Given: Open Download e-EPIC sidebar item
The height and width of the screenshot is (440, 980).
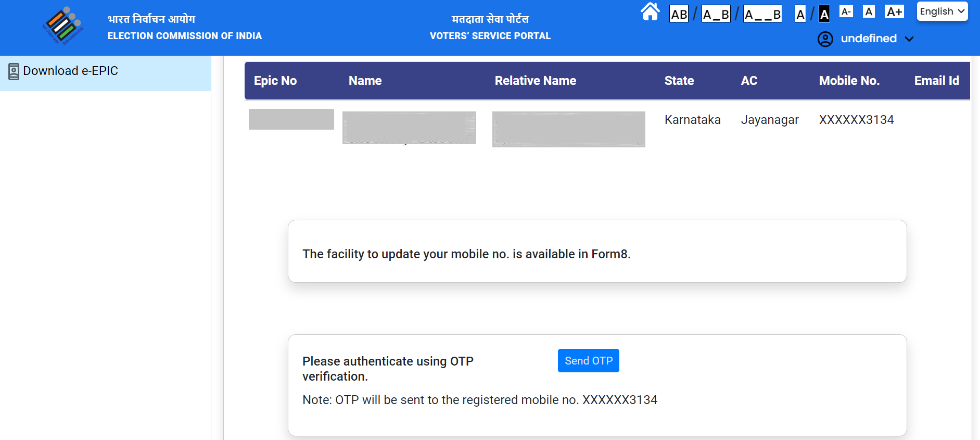Looking at the screenshot, I should pos(71,71).
